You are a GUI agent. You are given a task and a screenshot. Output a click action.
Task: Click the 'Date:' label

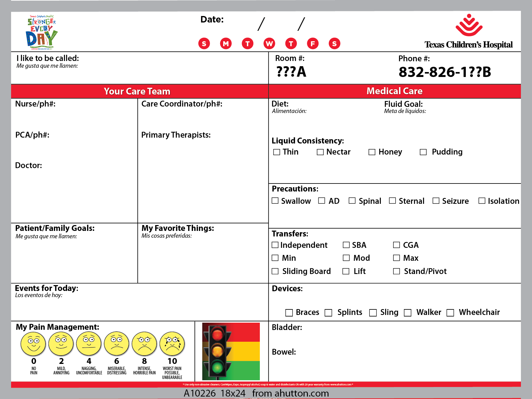coord(212,19)
